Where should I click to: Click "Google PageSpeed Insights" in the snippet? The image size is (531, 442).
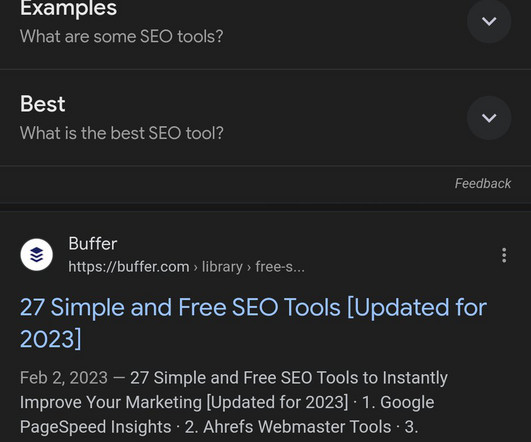(x=227, y=414)
